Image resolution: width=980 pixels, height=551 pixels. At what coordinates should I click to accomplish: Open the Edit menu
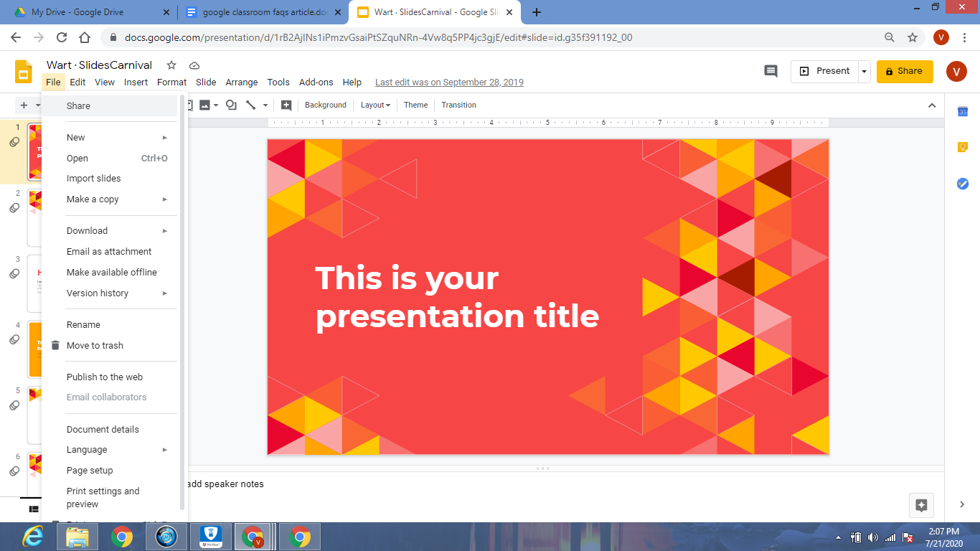[x=77, y=83]
